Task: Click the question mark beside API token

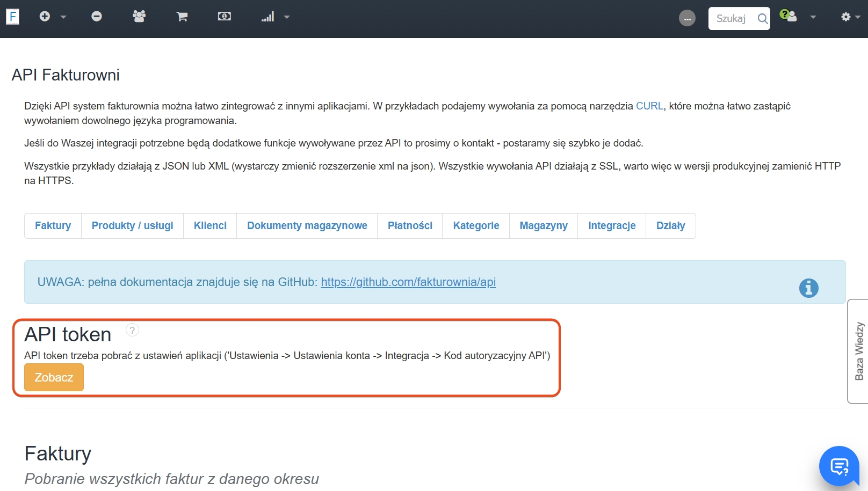Action: click(132, 330)
